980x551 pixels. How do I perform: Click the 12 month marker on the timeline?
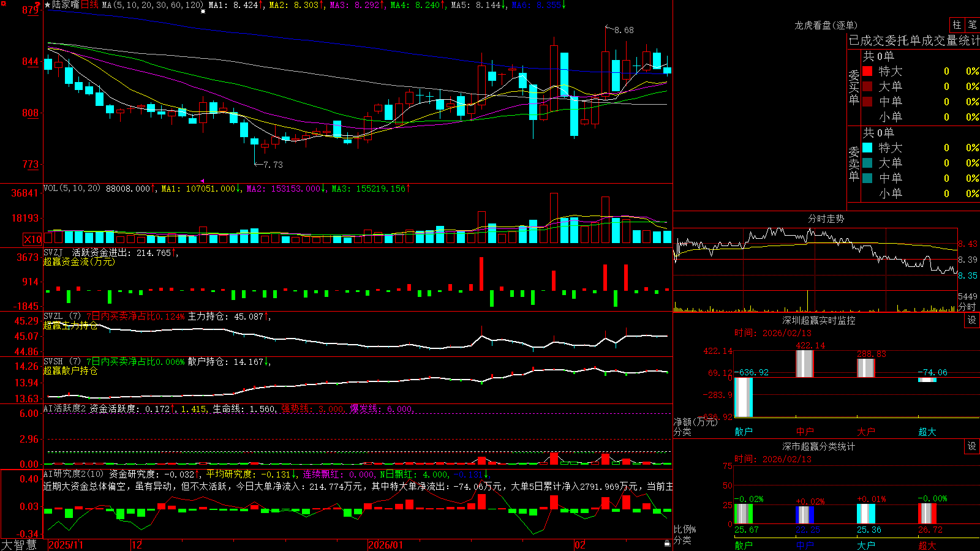[x=137, y=545]
